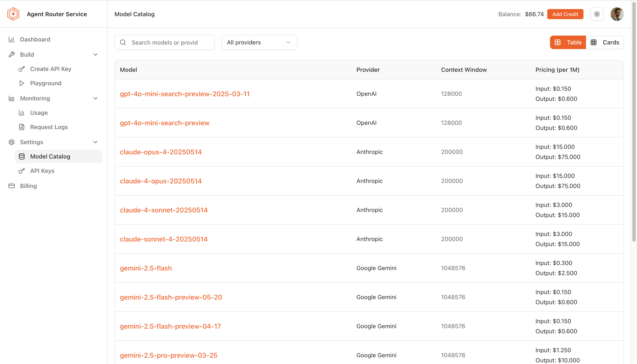Open claude-opus-4-20250514 model link
This screenshot has width=637, height=364.
161,152
